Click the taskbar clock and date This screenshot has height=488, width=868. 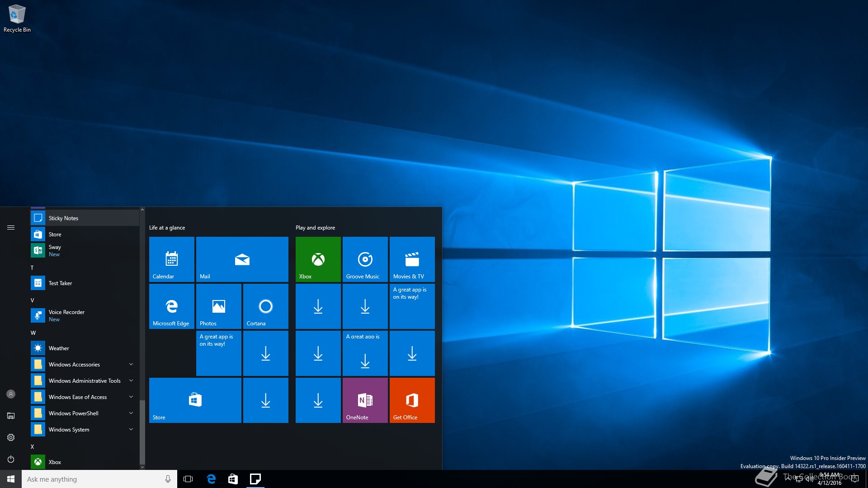coord(830,479)
